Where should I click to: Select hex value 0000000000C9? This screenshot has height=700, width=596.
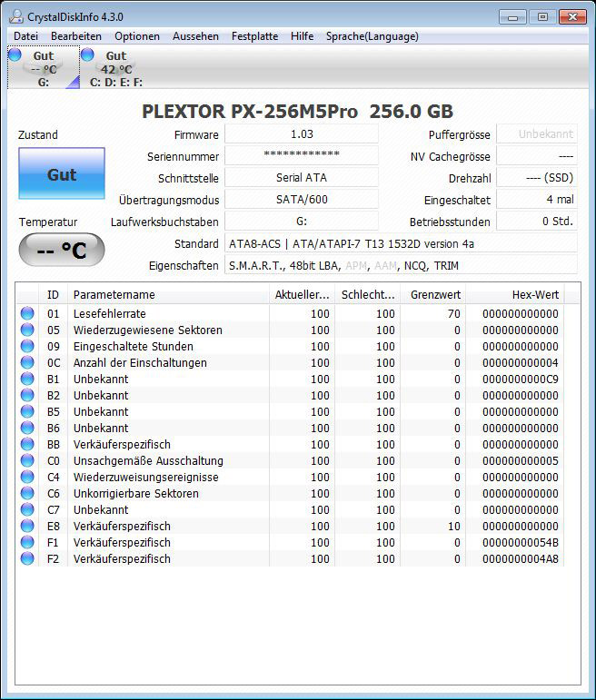click(x=520, y=379)
